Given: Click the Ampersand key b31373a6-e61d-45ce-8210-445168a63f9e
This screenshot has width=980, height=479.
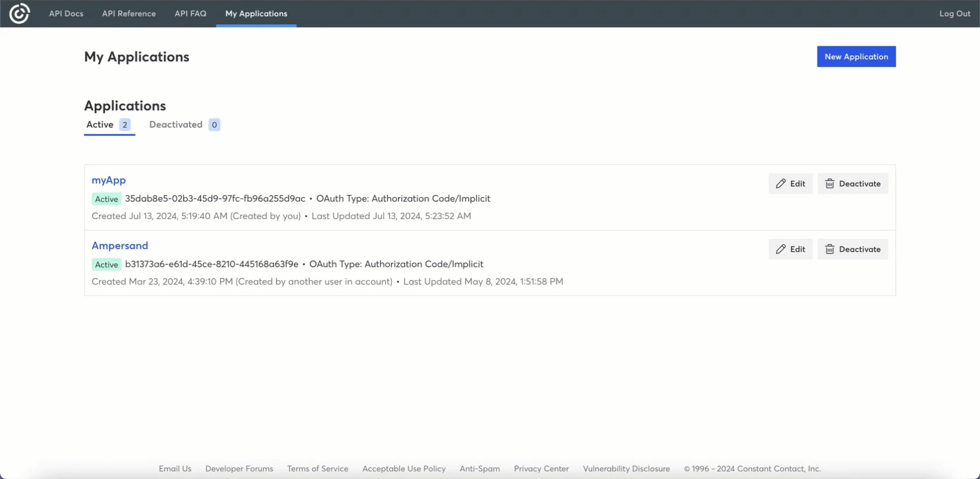Looking at the screenshot, I should click(212, 264).
